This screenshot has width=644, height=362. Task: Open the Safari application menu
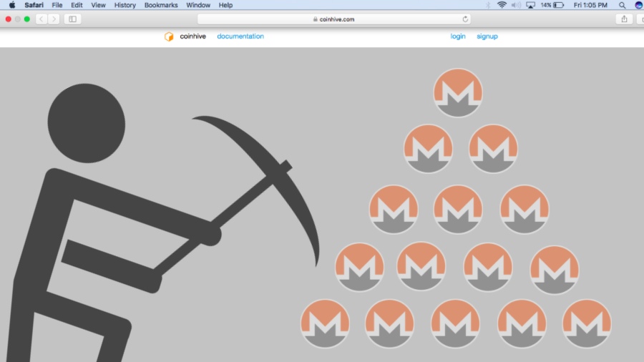click(x=34, y=5)
